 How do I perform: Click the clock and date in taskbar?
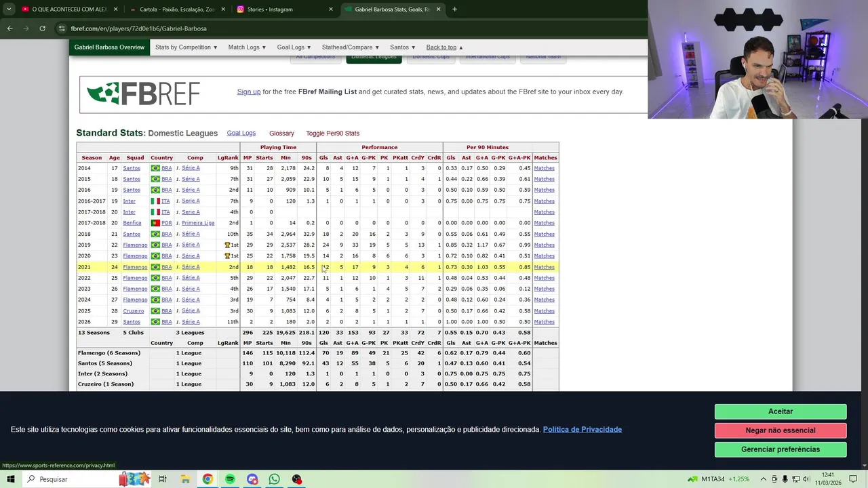[x=828, y=479]
